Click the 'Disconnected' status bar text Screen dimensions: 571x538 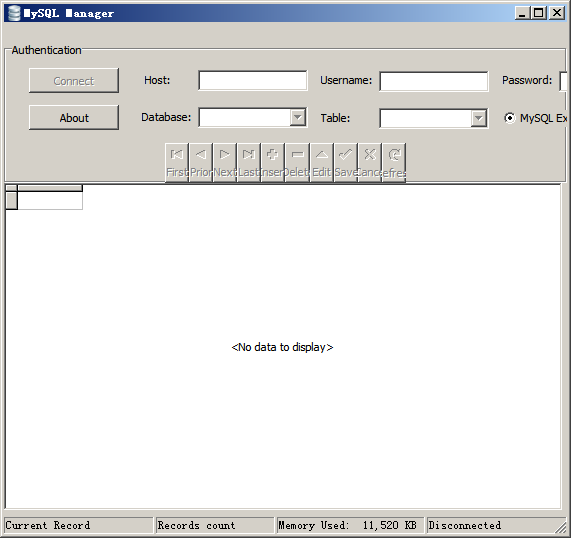coord(465,525)
